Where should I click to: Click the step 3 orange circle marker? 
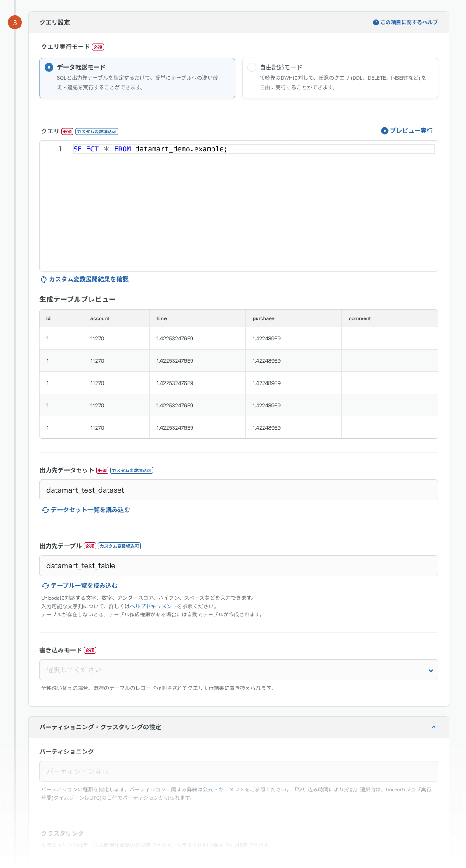(x=15, y=22)
